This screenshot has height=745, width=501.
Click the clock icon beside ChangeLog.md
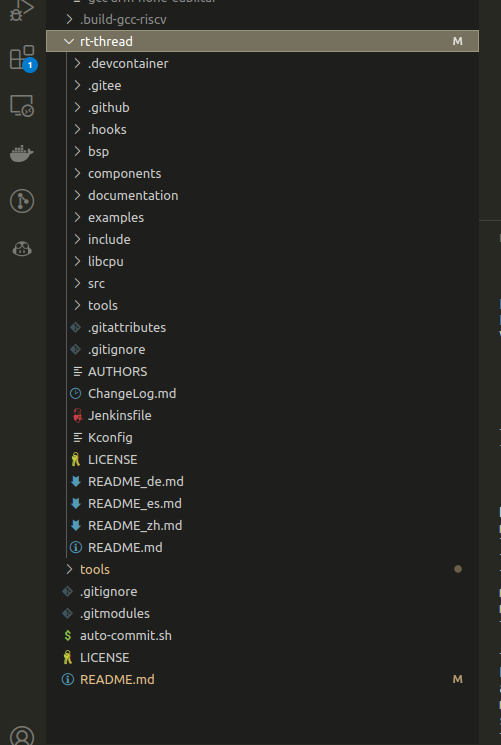(76, 393)
